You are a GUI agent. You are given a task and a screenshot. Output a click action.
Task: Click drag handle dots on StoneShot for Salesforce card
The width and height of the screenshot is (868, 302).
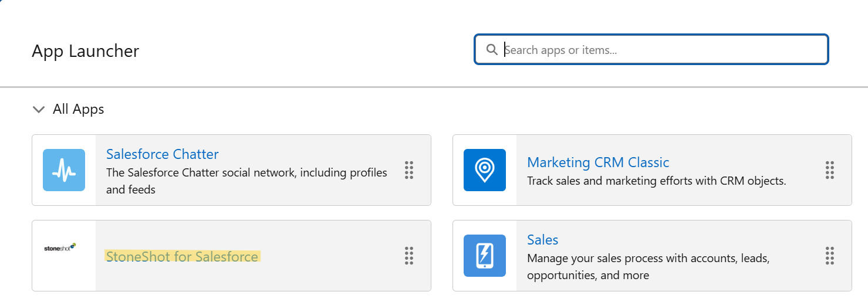[409, 256]
